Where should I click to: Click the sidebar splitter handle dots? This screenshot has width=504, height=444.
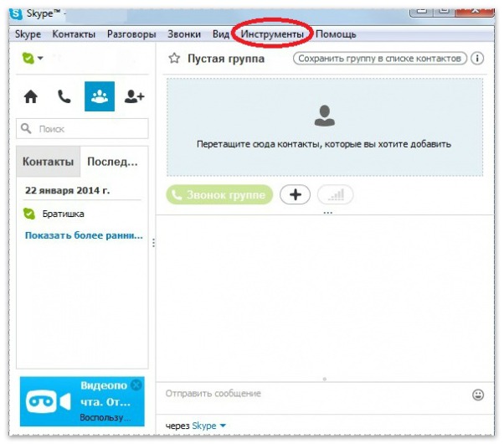[154, 243]
